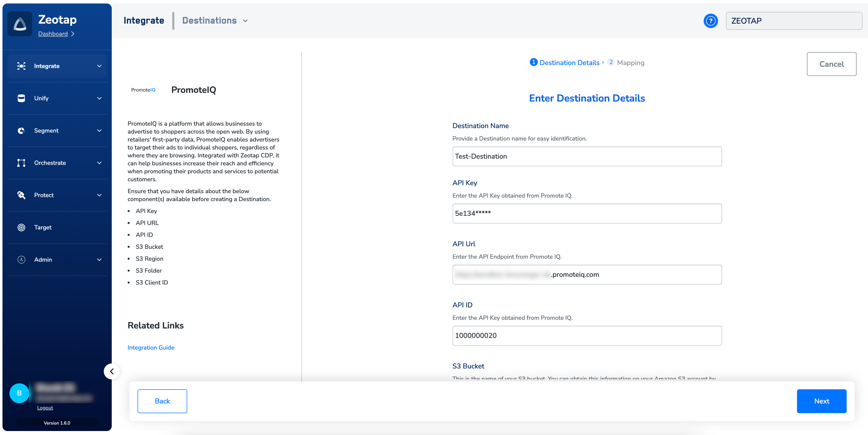Expand the Admin menu chevron
Screen dimensions: 868x435
tap(99, 259)
